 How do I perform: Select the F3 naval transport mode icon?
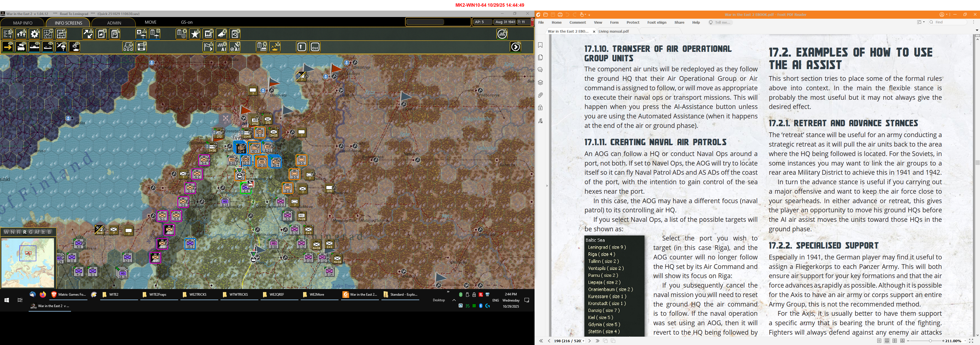34,47
